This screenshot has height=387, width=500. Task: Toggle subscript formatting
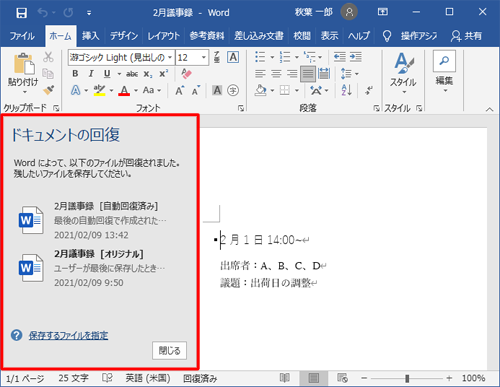(x=148, y=74)
